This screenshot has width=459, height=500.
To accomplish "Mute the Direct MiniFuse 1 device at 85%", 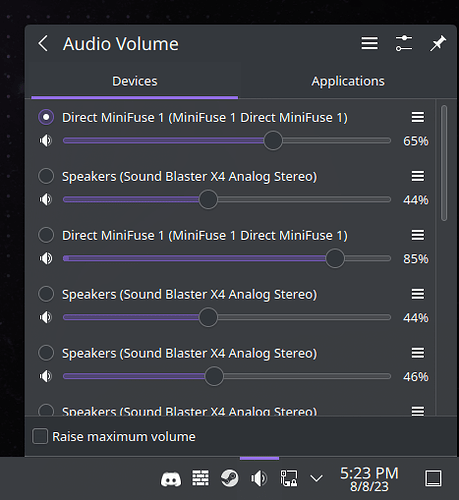I will [46, 258].
